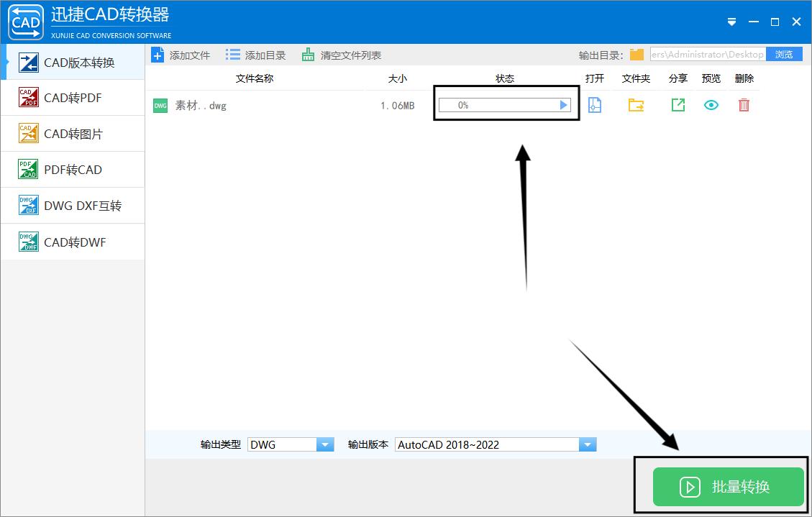Viewport: 812px width, 517px height.
Task: Select CAD版本转换 in the sidebar
Action: [x=73, y=62]
